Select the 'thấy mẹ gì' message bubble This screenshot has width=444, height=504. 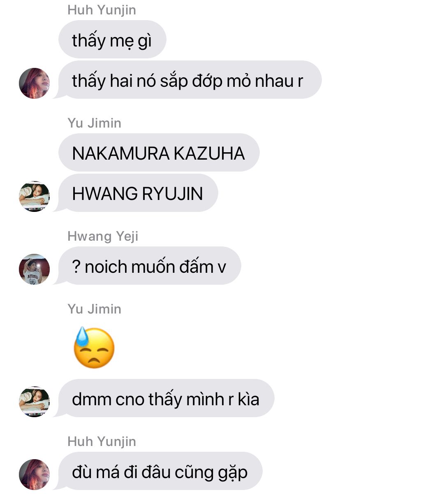[112, 39]
